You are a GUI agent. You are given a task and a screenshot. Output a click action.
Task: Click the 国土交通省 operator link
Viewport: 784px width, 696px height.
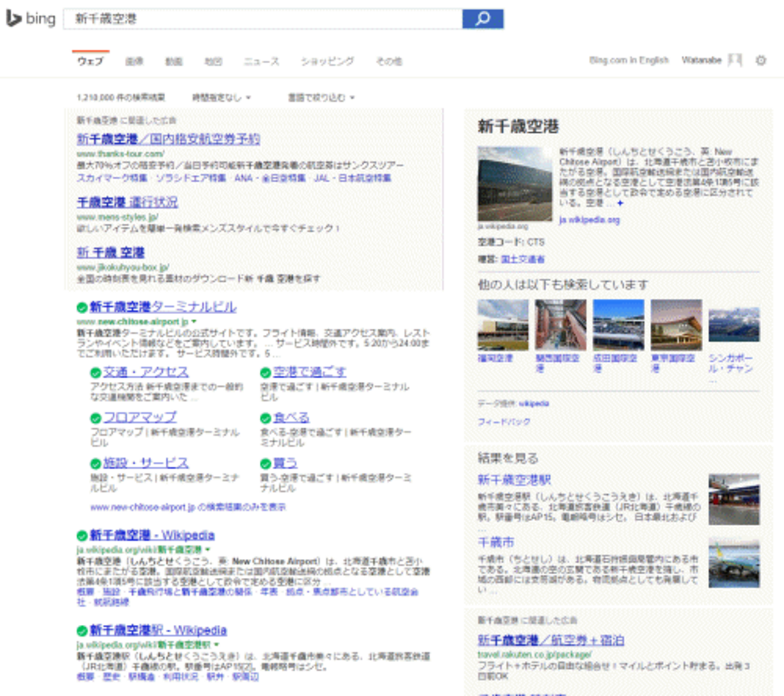click(522, 259)
